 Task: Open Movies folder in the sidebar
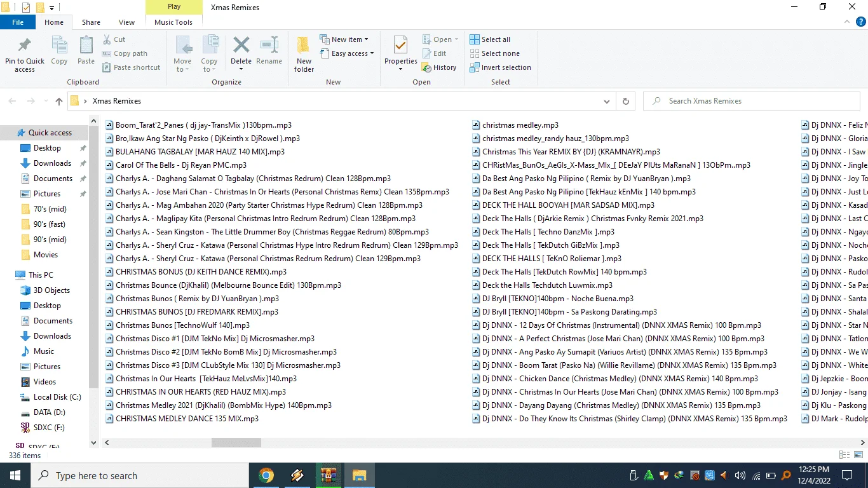[x=46, y=255]
